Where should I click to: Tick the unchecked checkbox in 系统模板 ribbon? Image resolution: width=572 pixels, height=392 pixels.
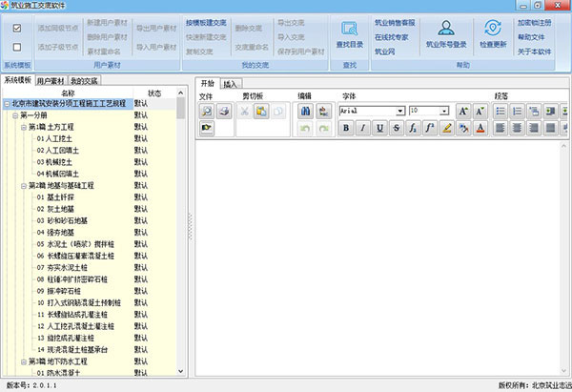tap(18, 46)
